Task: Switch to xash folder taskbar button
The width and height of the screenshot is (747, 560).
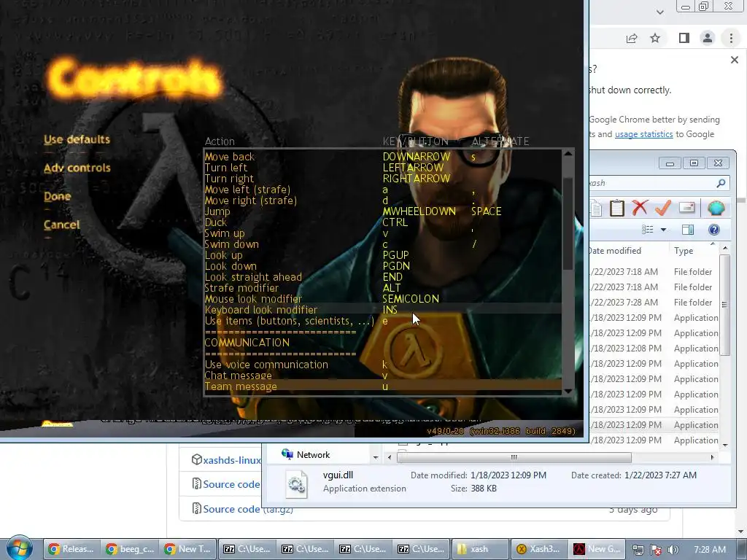Action: [x=480, y=549]
